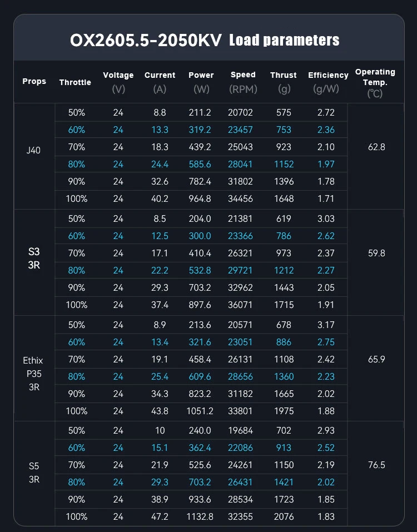The width and height of the screenshot is (417, 532).
Task: Click the S3 3R prop label
Action: click(34, 258)
